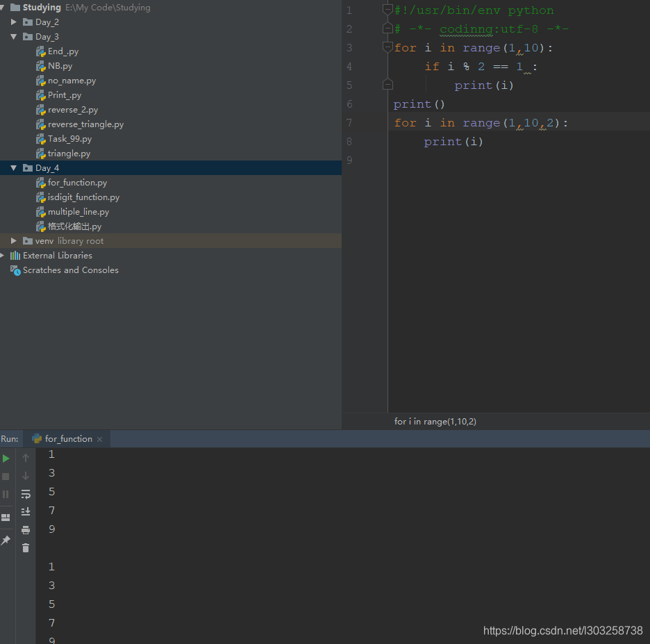Click the Stop process button
Screen dimensions: 650x644
(x=6, y=477)
